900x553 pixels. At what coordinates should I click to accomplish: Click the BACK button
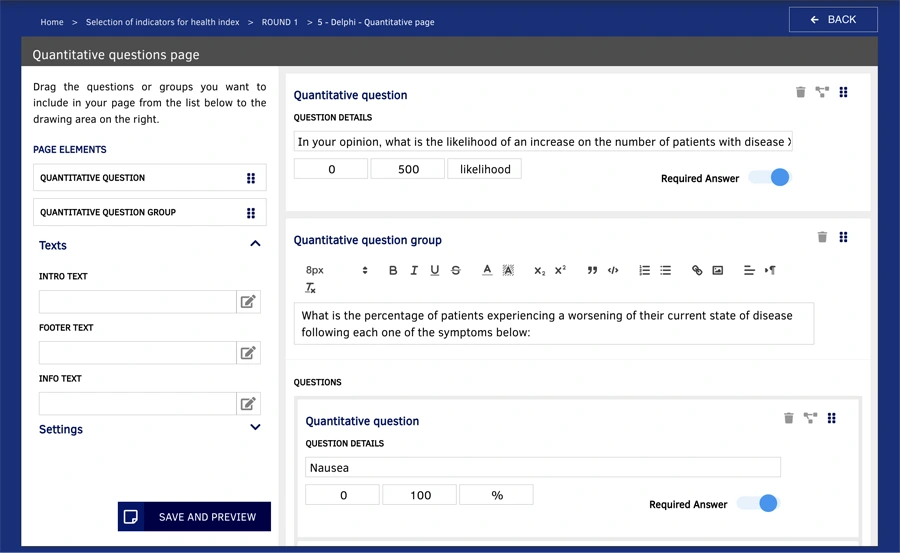coord(833,20)
